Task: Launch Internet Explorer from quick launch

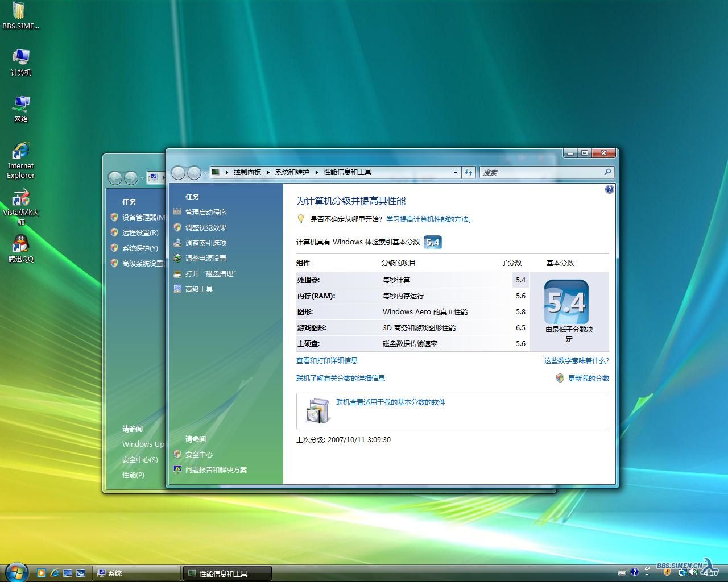Action: tap(55, 573)
